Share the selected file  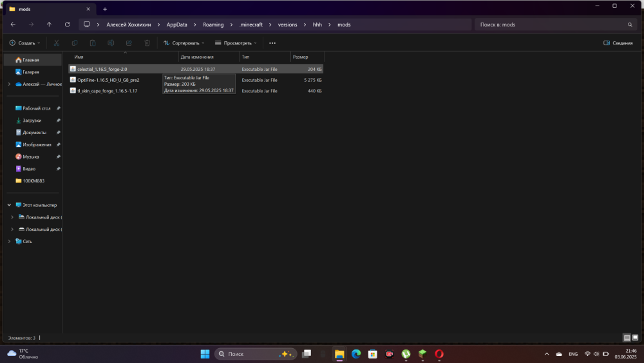click(129, 43)
